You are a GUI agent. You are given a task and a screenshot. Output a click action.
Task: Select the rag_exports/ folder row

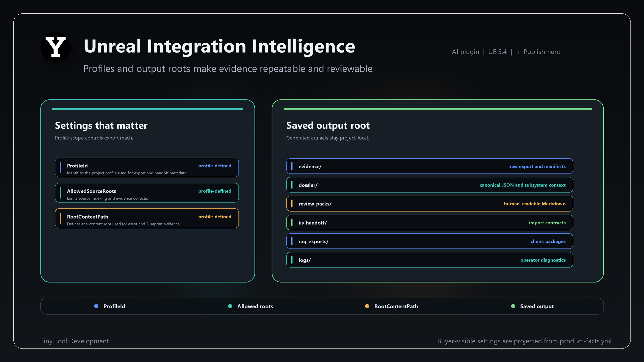click(430, 241)
